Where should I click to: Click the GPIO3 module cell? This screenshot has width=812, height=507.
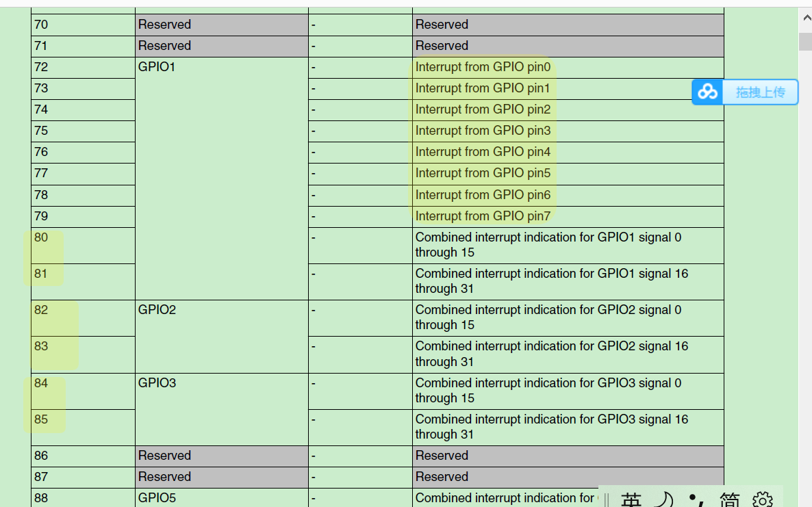pyautogui.click(x=157, y=383)
